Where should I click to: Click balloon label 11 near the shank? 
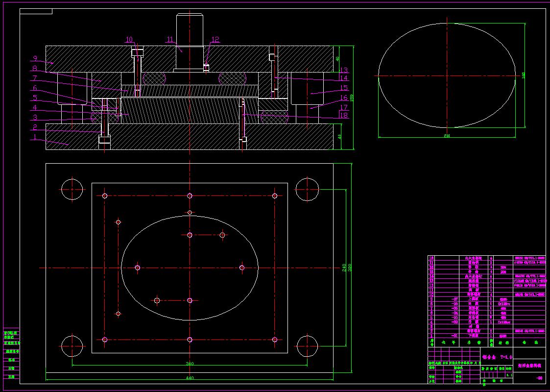pos(170,40)
